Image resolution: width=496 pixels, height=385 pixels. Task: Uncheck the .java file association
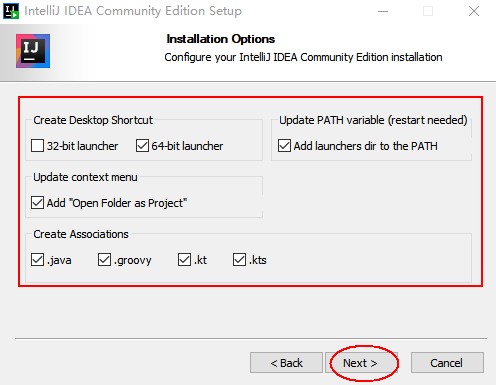(37, 260)
